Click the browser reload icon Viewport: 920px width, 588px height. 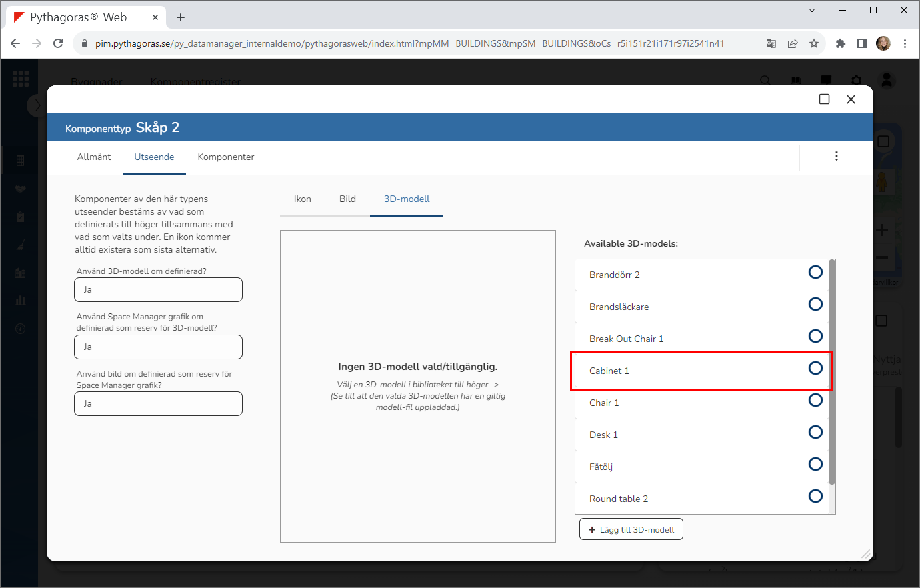click(x=58, y=43)
